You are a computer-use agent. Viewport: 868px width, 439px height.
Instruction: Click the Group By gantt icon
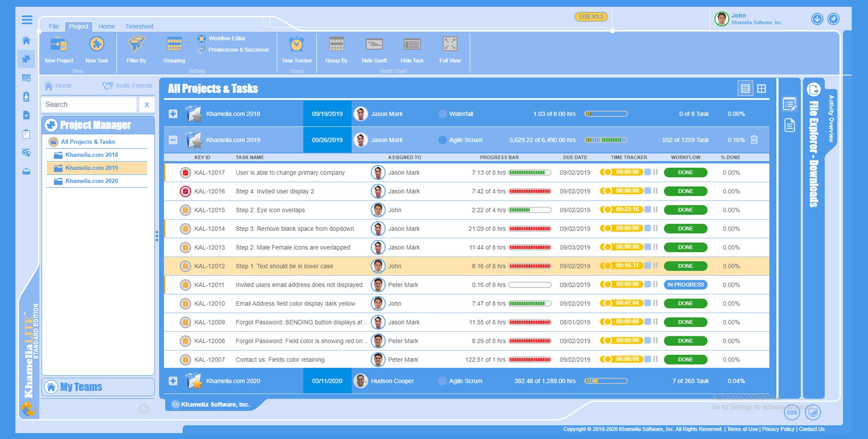(336, 44)
